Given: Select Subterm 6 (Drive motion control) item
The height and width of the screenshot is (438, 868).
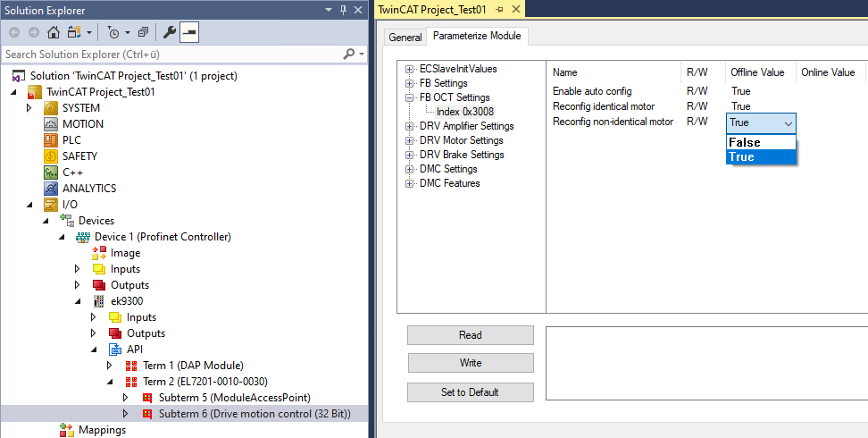Looking at the screenshot, I should point(255,414).
